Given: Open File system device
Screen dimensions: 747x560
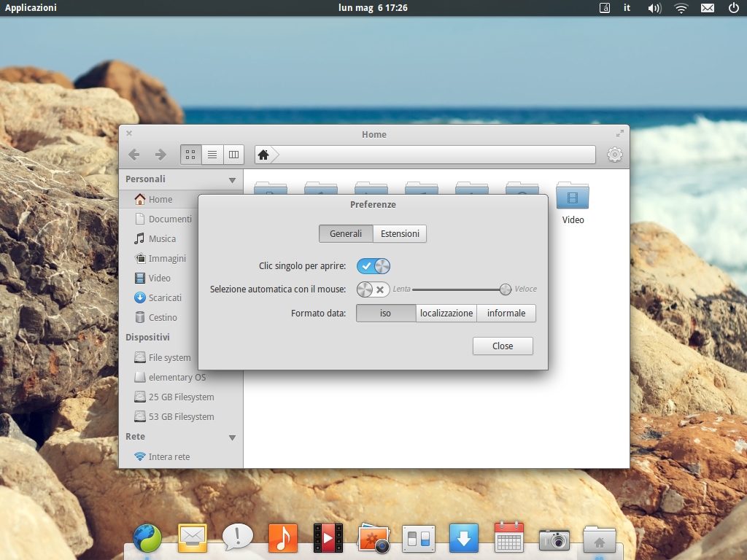Looking at the screenshot, I should pos(163,357).
